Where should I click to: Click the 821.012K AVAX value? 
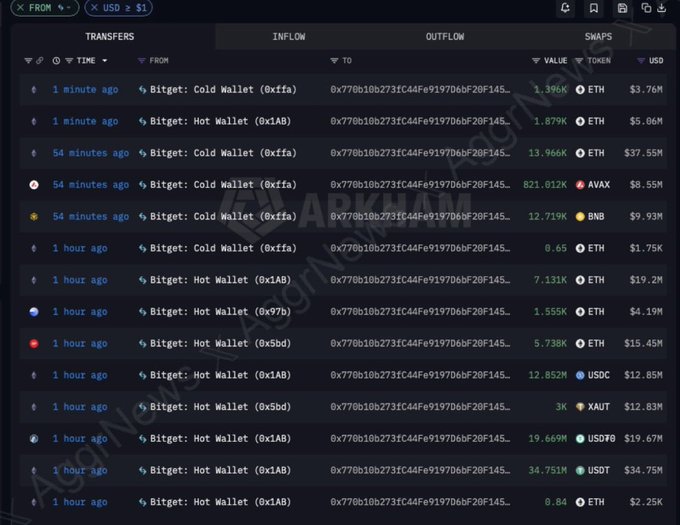point(545,185)
